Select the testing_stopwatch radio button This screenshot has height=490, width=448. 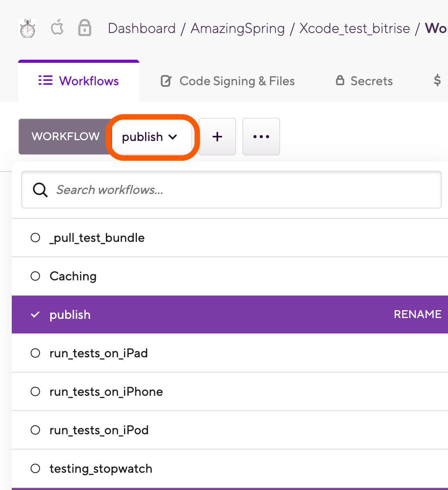[35, 468]
